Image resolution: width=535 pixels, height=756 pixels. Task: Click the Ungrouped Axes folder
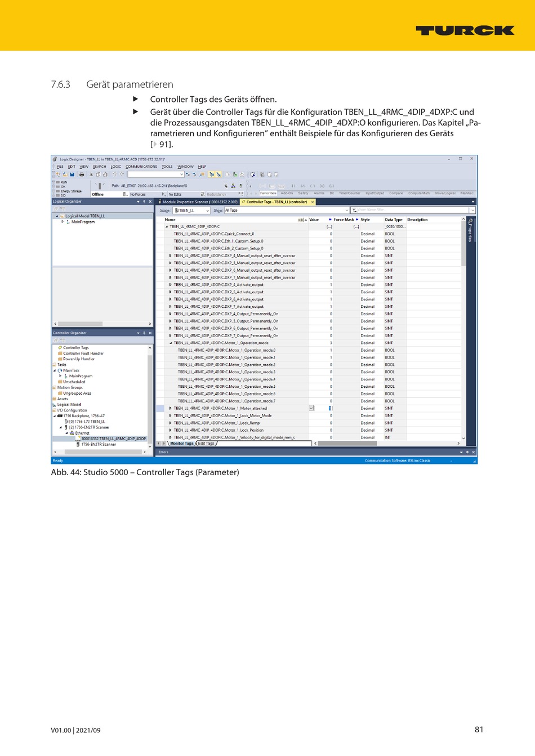[74, 393]
